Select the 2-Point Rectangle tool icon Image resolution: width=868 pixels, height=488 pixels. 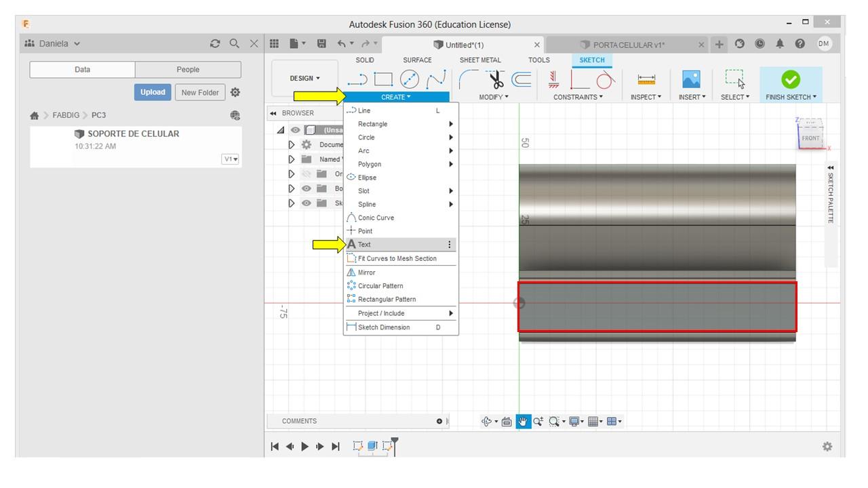click(384, 79)
